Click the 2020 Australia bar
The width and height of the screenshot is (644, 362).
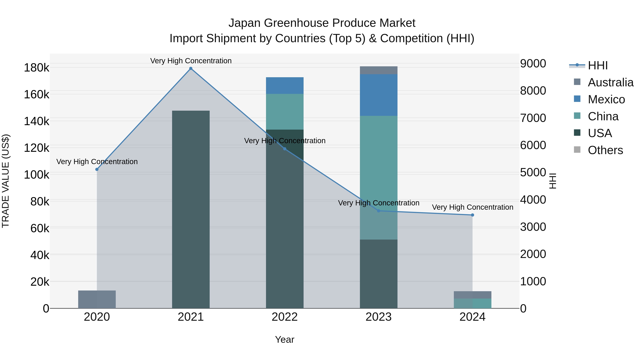pyautogui.click(x=97, y=299)
